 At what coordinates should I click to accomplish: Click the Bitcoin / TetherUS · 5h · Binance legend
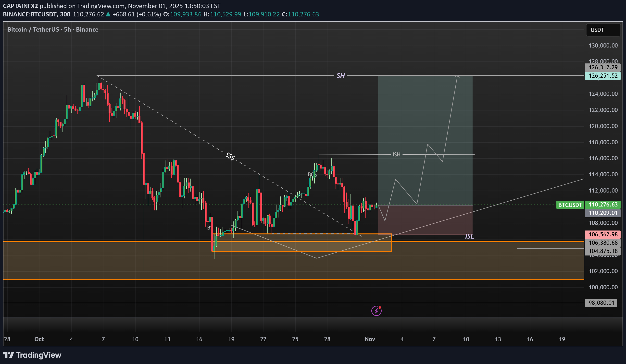[52, 29]
